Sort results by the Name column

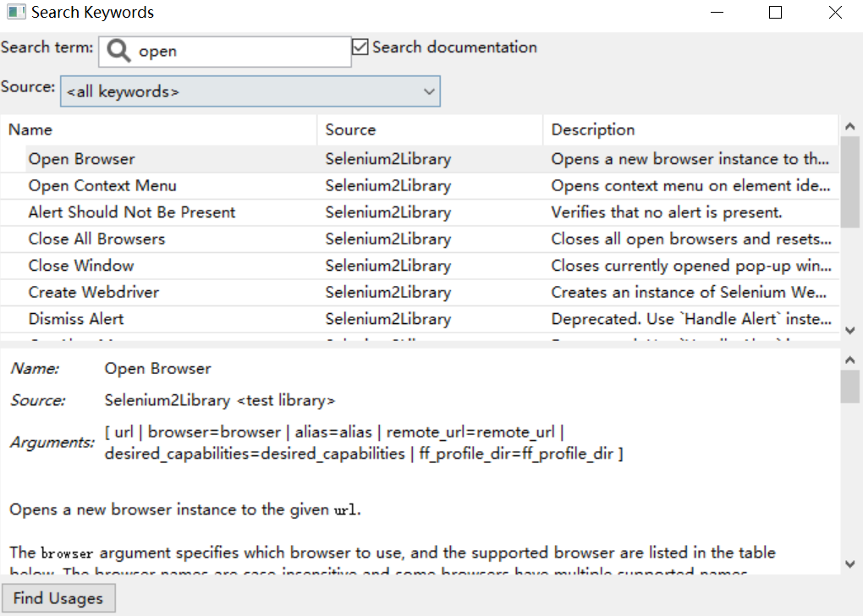tap(161, 129)
